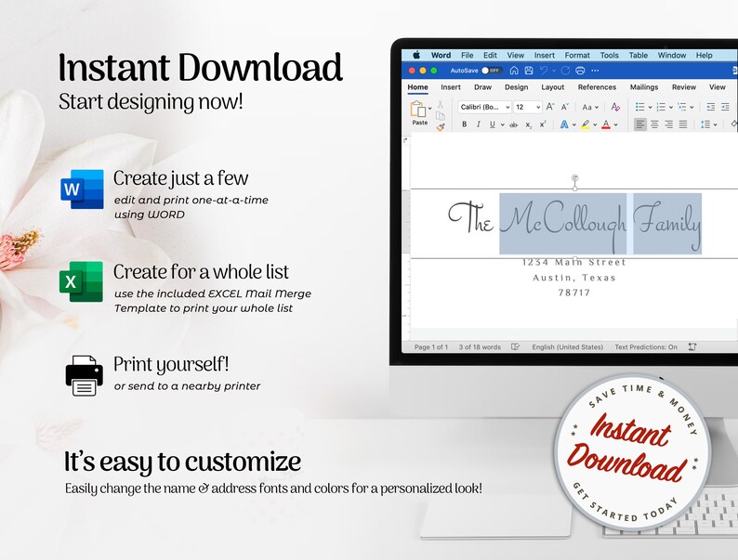Click the Clear Formatting icon

(615, 107)
